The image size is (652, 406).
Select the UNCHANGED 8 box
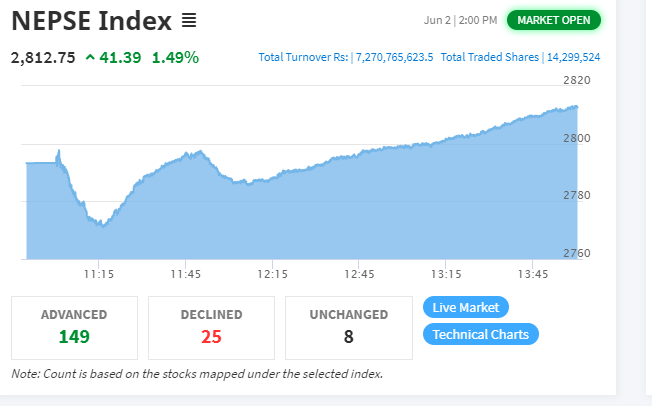[x=349, y=328]
